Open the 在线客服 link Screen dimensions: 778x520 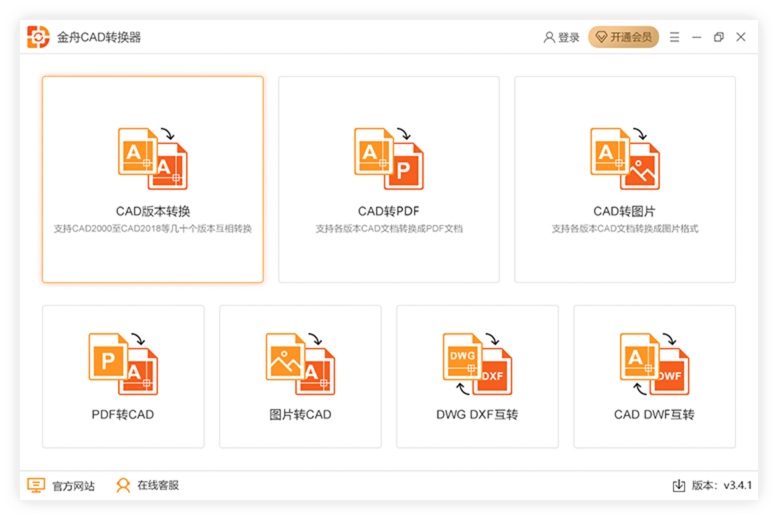[x=158, y=485]
